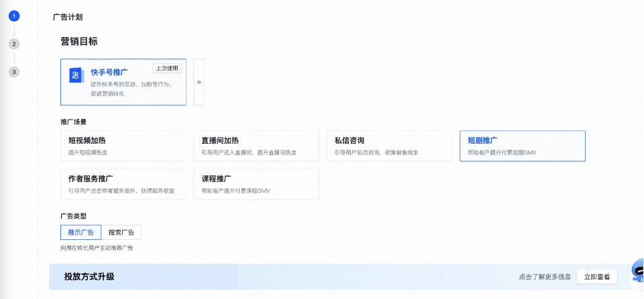Click the 广告类型 label
The image size is (644, 299).
click(x=74, y=216)
